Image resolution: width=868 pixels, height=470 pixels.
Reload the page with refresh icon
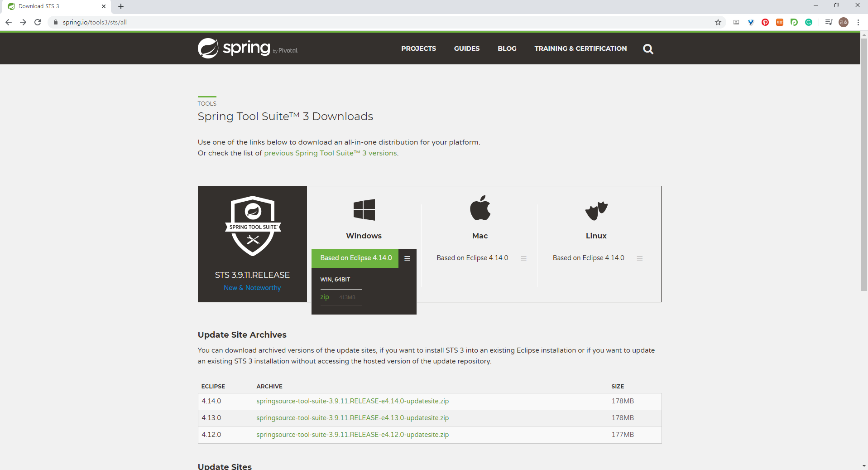point(38,22)
